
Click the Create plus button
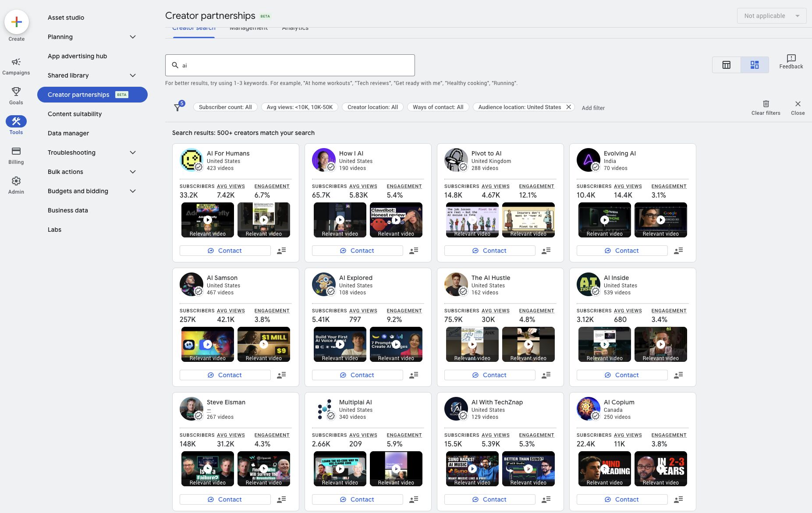pos(16,21)
